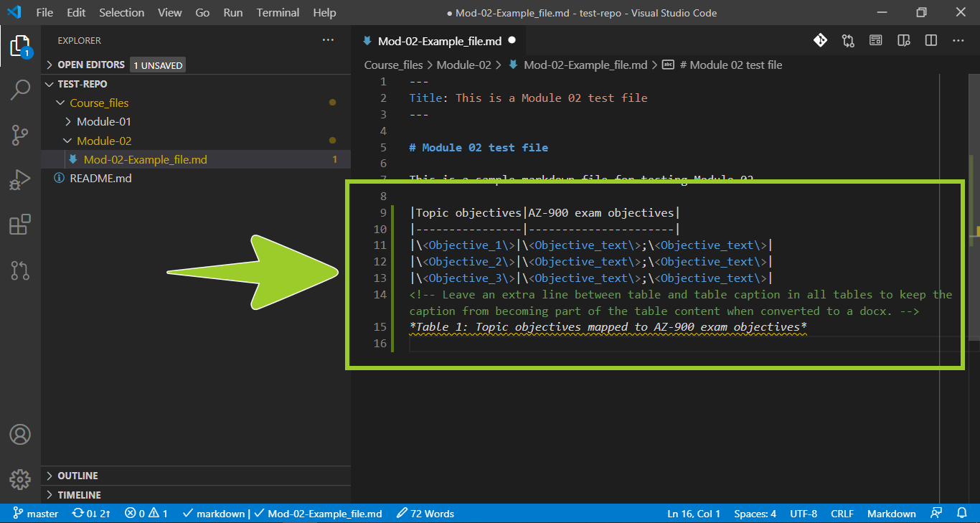The image size is (980, 523).
Task: Change line ending via CRLF
Action: [x=842, y=513]
